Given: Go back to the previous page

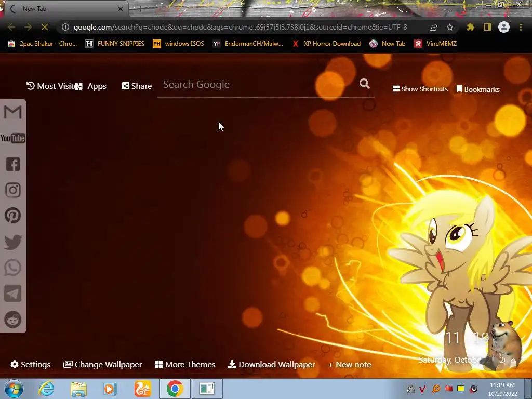Looking at the screenshot, I should tap(11, 27).
